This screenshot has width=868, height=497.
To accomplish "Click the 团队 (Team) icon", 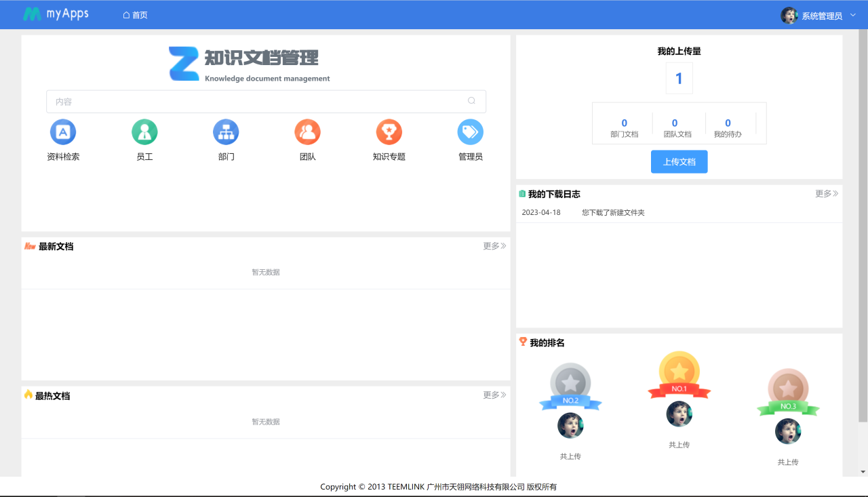I will coord(307,132).
